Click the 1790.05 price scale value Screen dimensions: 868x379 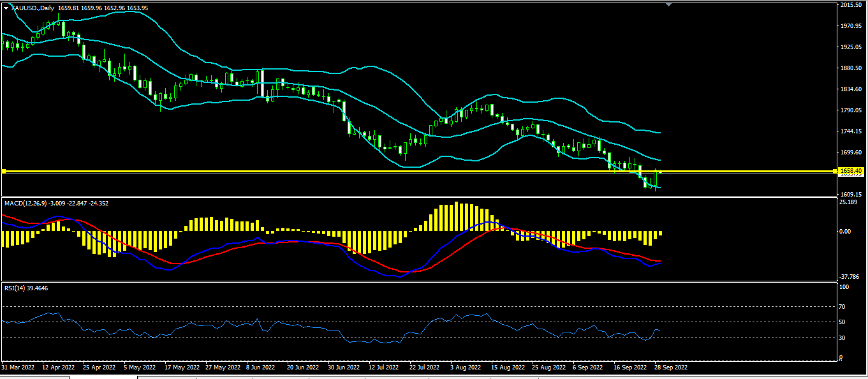click(x=852, y=110)
